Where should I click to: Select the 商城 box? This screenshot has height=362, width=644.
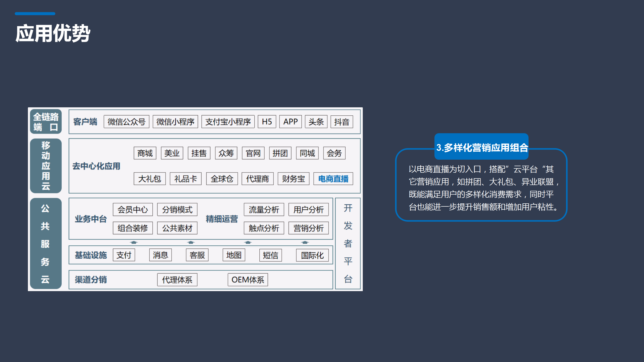(145, 153)
